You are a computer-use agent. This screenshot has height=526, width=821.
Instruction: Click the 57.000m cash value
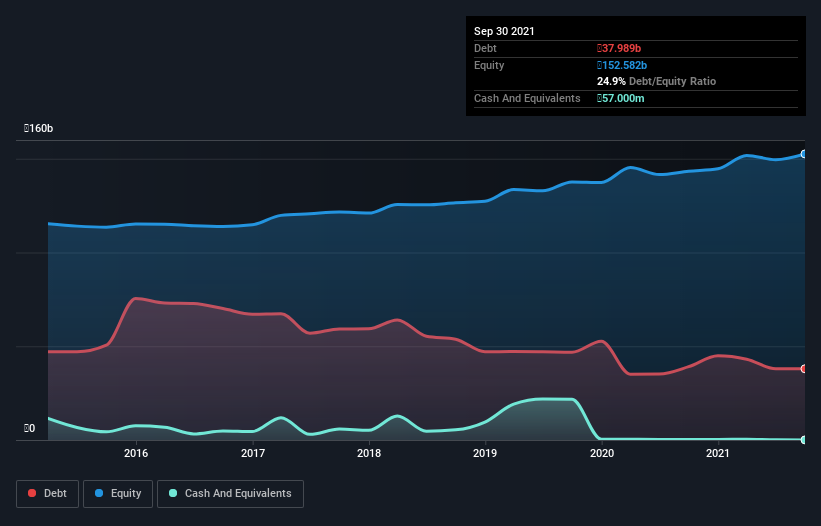coord(621,98)
